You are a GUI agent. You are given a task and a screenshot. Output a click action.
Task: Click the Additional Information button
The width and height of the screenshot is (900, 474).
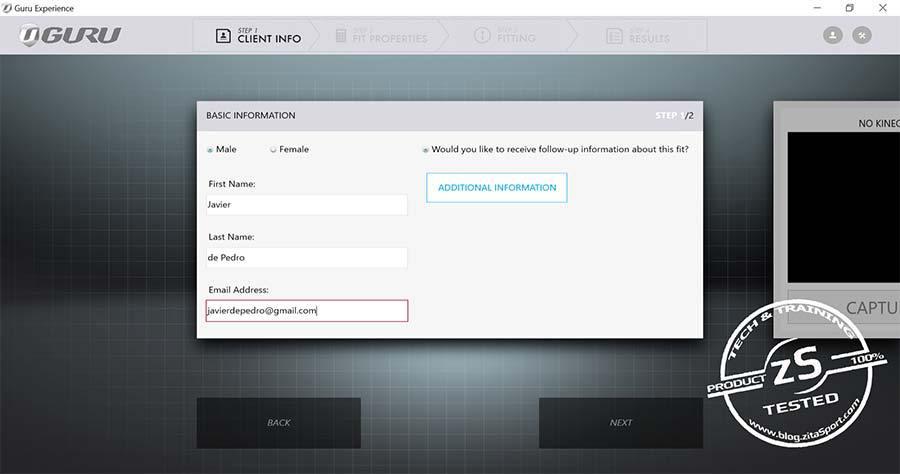[x=496, y=188]
